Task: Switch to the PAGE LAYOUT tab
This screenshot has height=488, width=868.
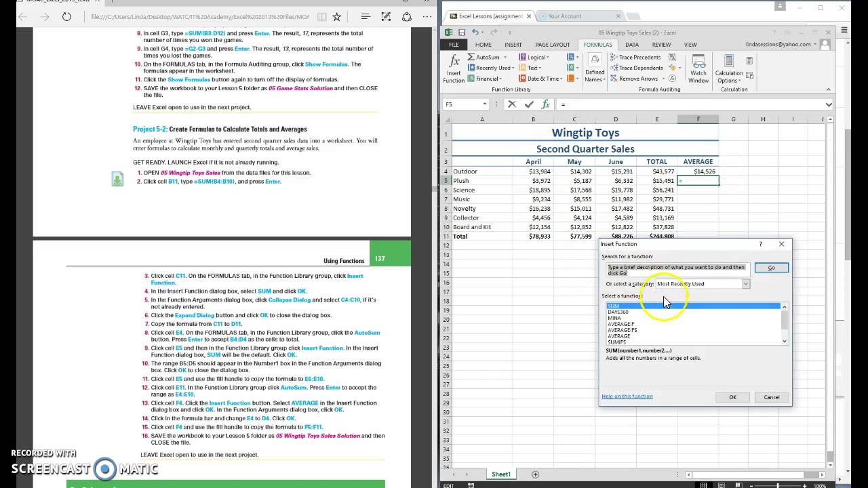Action: [553, 45]
